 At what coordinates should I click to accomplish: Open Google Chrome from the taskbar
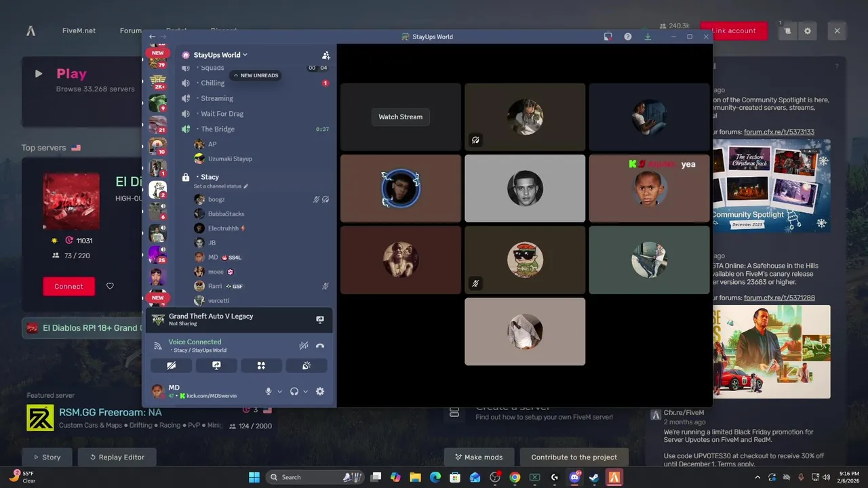515,477
